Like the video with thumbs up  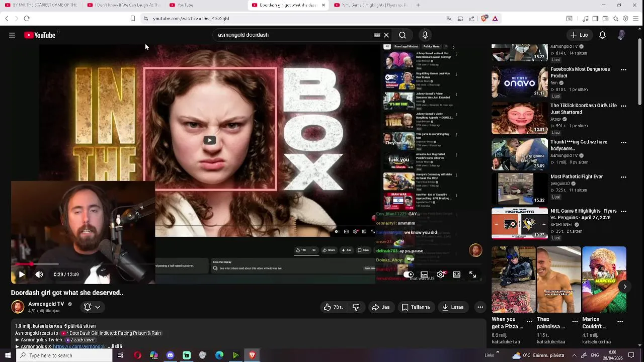[x=333, y=307]
